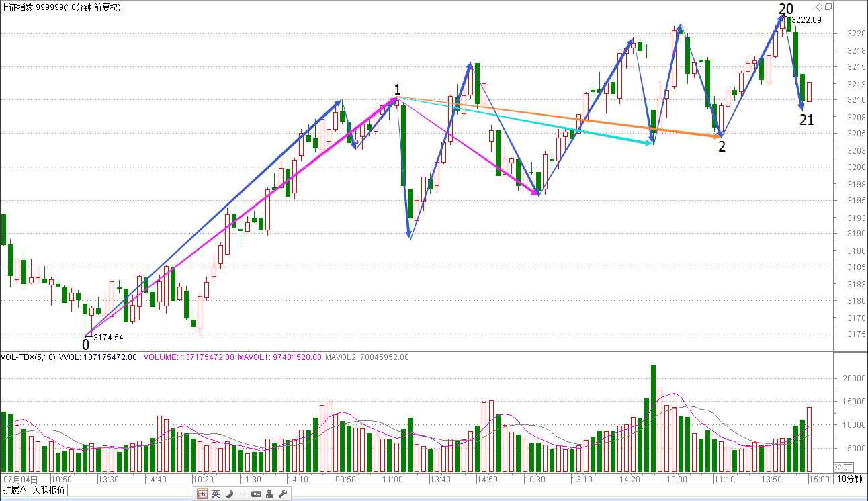Screen dimensions: 868x501
Task: Click the 3200 price axis label
Action: (x=856, y=167)
